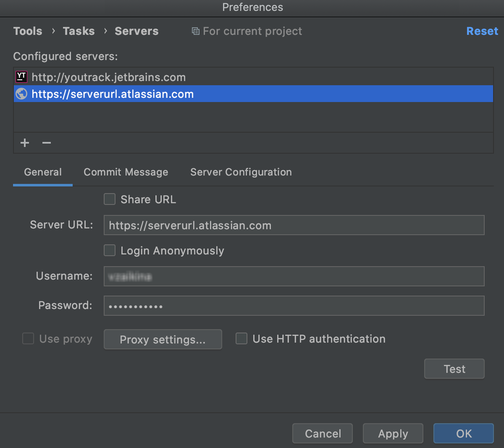Test the server connection
Screen dimensions: 504x448
point(454,369)
